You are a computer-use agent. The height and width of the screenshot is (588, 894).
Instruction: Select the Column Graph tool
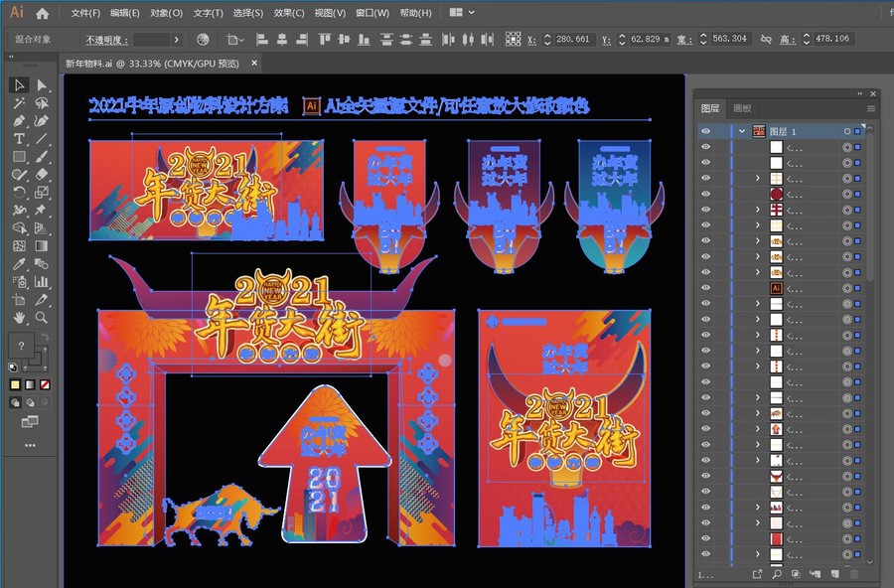[x=41, y=282]
